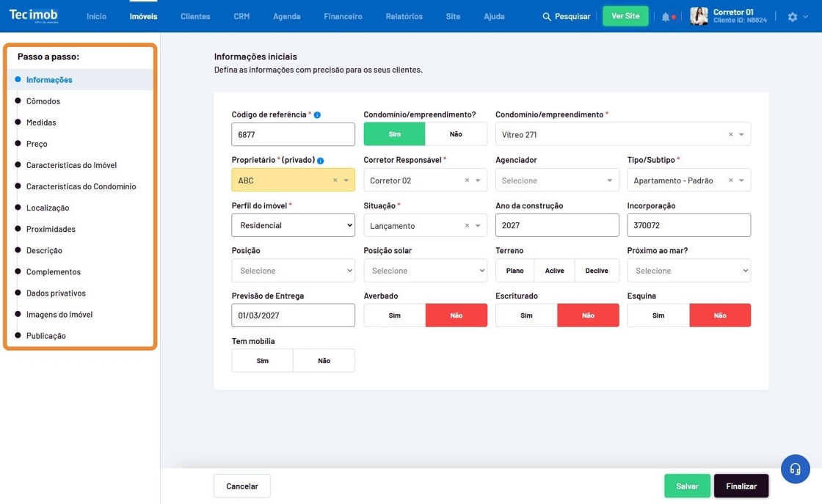The image size is (822, 504).
Task: Clear the Condomínio/empreendimento Vitreo 271 selection
Action: coord(730,135)
